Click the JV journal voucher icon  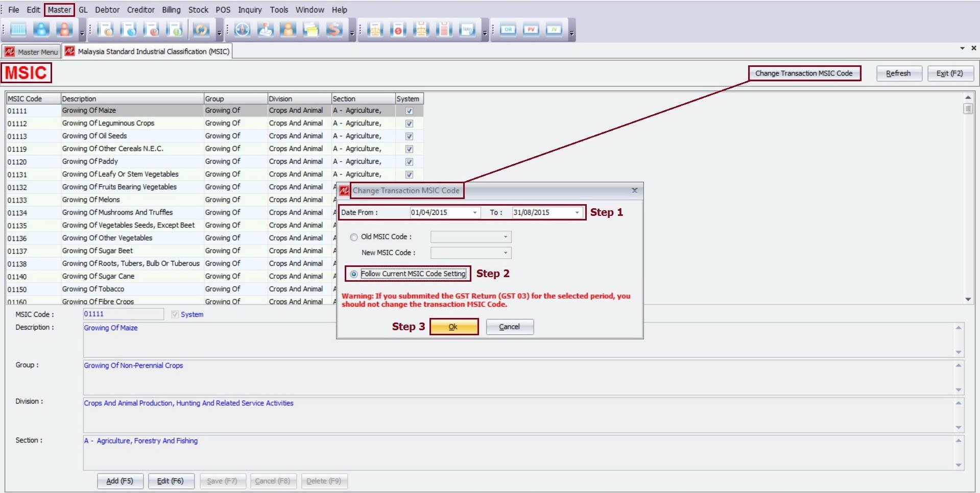554,30
